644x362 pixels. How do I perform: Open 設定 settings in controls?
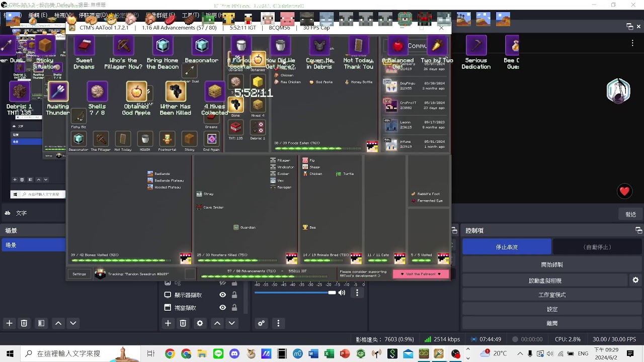pyautogui.click(x=552, y=309)
